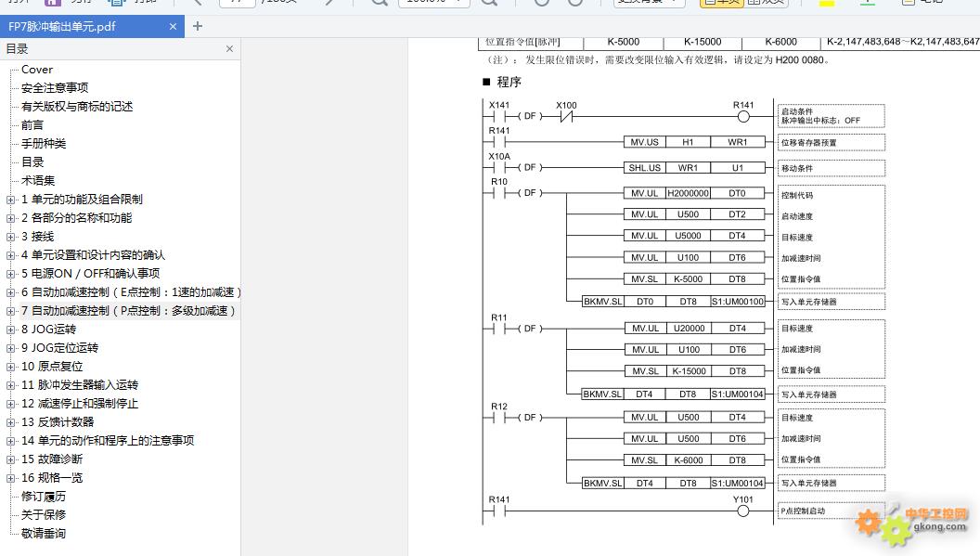Select bookmark 3 接线
The width and height of the screenshot is (980, 556).
[x=37, y=237]
